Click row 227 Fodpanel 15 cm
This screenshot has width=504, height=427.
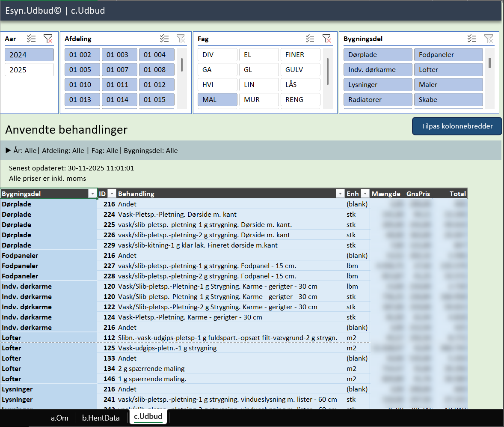234,266
